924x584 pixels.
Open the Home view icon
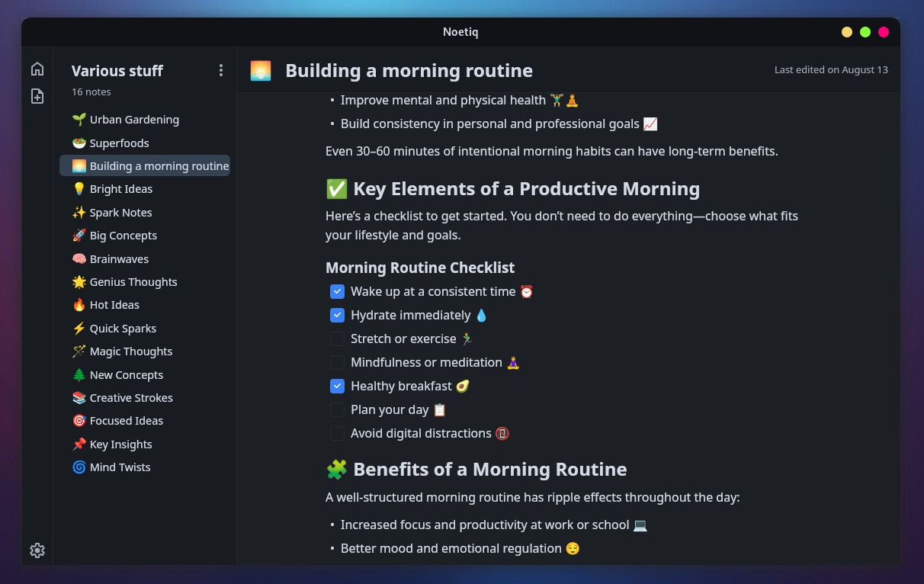pos(37,69)
